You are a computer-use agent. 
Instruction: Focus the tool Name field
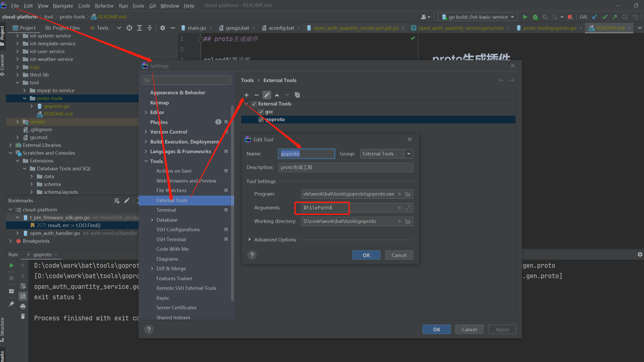point(306,154)
